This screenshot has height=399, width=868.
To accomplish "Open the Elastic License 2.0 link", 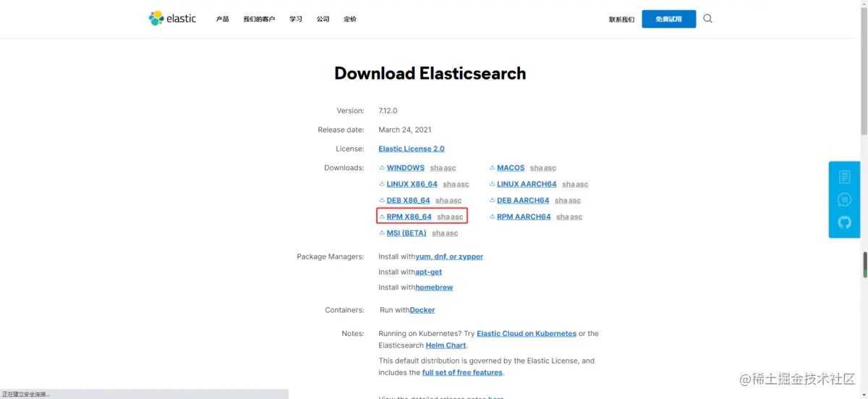I will (412, 148).
